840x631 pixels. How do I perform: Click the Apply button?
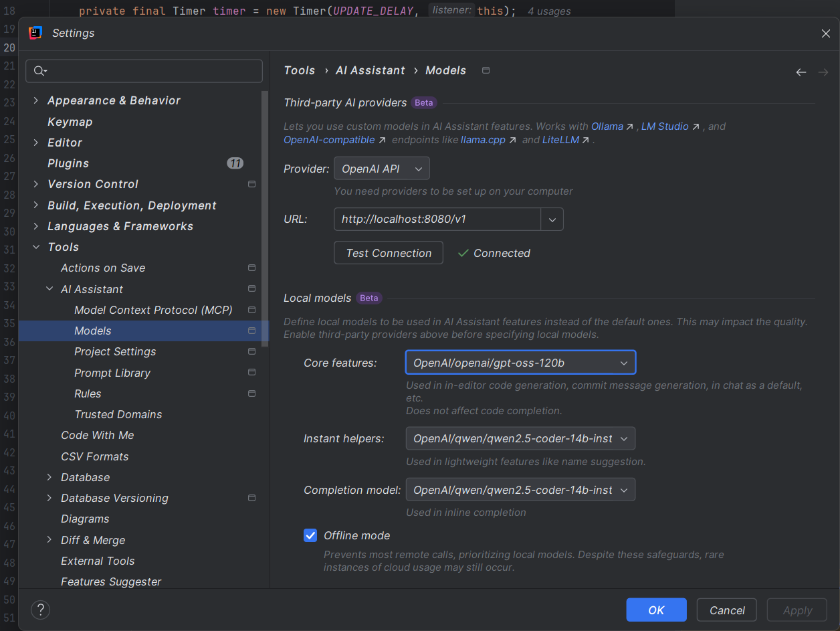pyautogui.click(x=797, y=610)
